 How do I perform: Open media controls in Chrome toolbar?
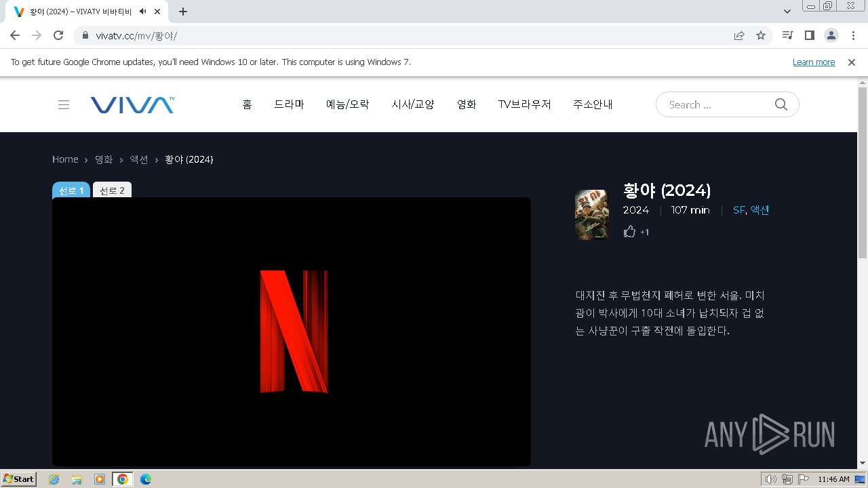(x=787, y=35)
